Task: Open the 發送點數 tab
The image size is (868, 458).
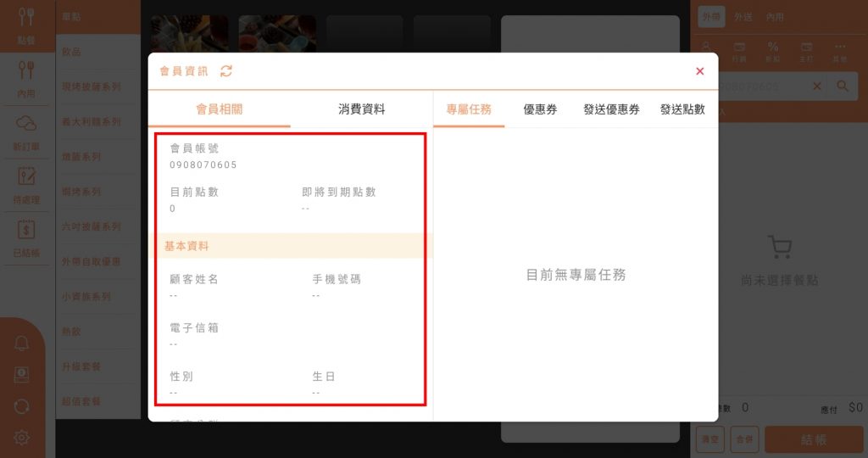Action: (x=682, y=109)
